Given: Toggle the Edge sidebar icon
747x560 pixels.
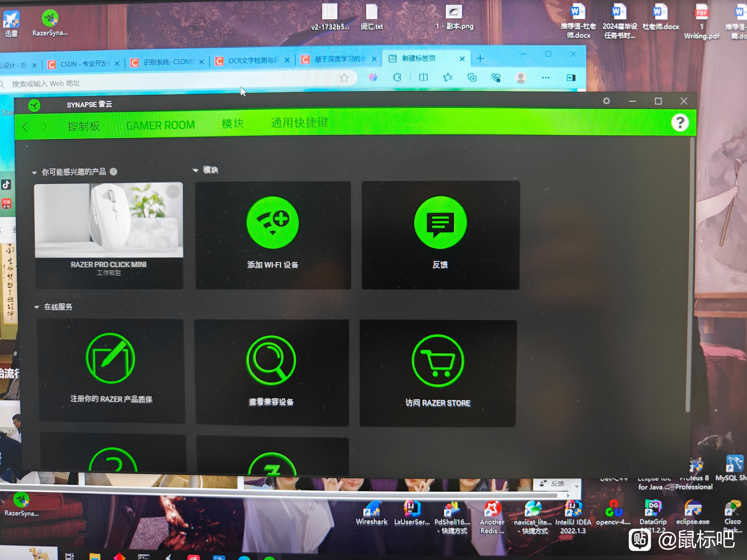Looking at the screenshot, I should 571,78.
